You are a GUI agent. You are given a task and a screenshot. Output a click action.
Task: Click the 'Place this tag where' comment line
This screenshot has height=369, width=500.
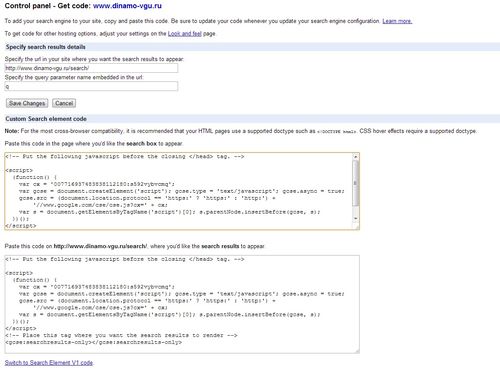[x=121, y=335]
